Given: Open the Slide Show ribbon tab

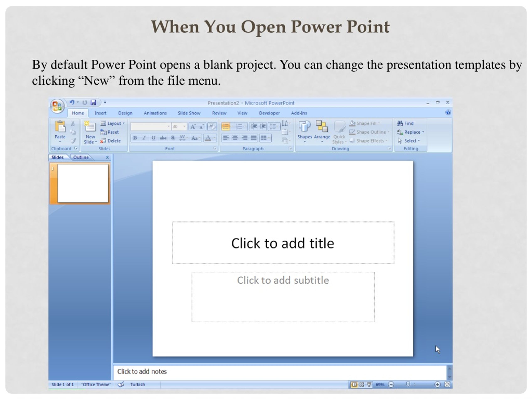Looking at the screenshot, I should click(x=189, y=113).
